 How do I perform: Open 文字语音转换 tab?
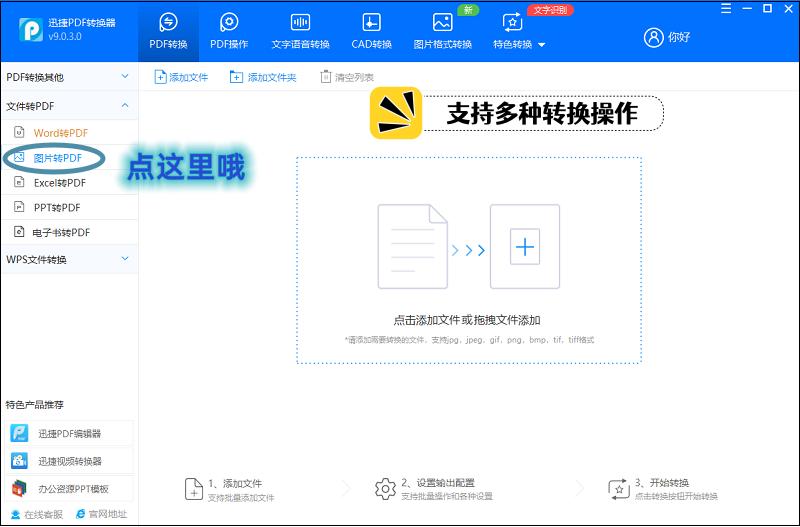tap(301, 32)
